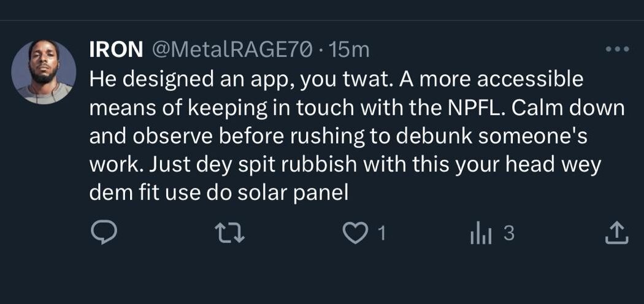Click the like count number 1
644x304 pixels.
coord(381,233)
